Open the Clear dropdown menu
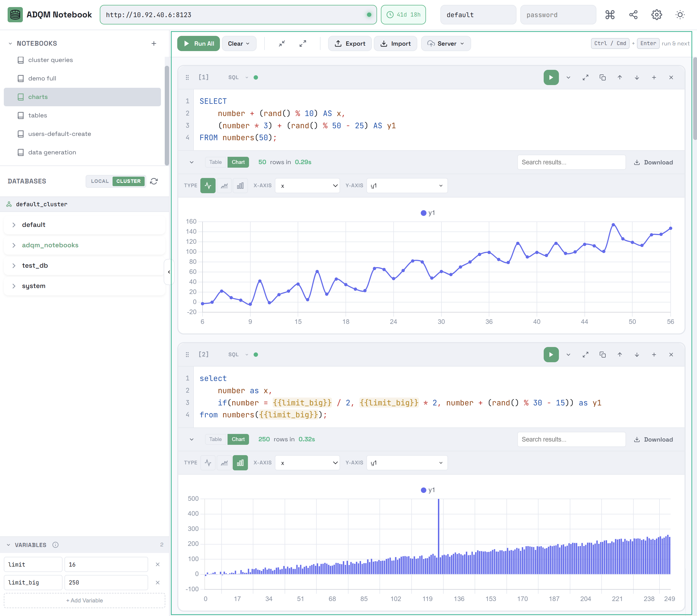The image size is (697, 616). tap(239, 43)
